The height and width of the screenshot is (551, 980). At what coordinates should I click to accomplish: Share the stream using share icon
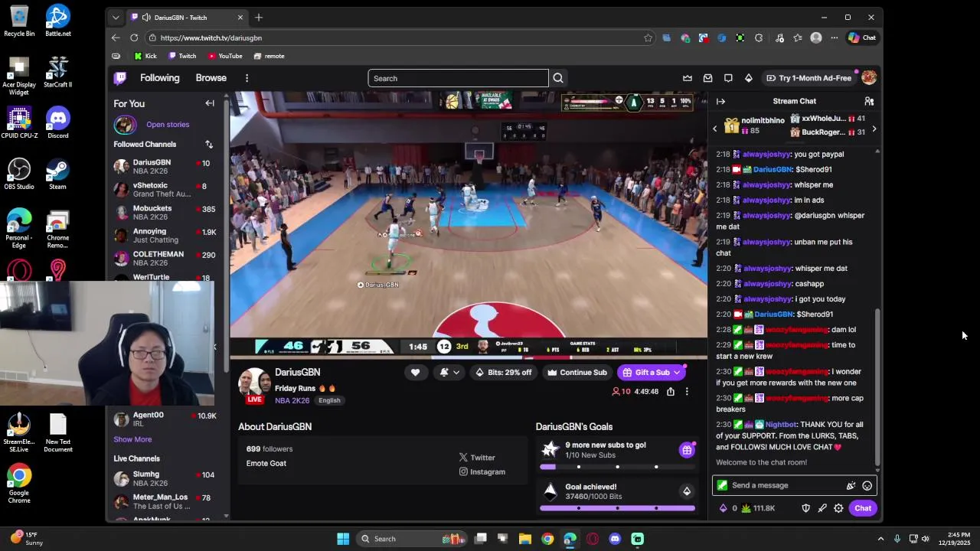pyautogui.click(x=671, y=392)
